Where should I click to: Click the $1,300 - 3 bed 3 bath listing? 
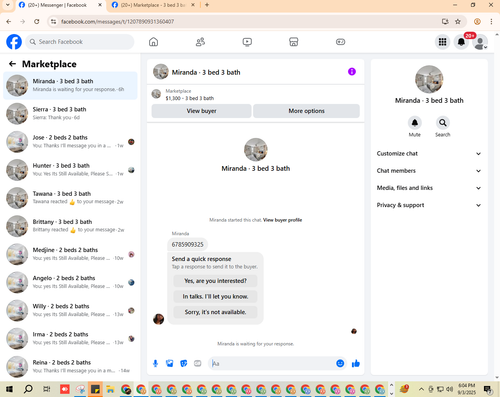(x=190, y=98)
